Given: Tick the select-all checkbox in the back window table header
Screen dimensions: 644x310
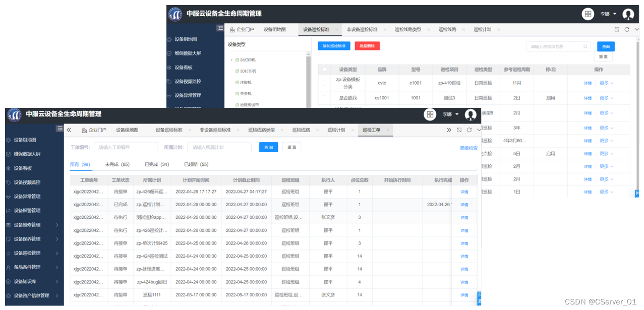Looking at the screenshot, I should click(324, 70).
